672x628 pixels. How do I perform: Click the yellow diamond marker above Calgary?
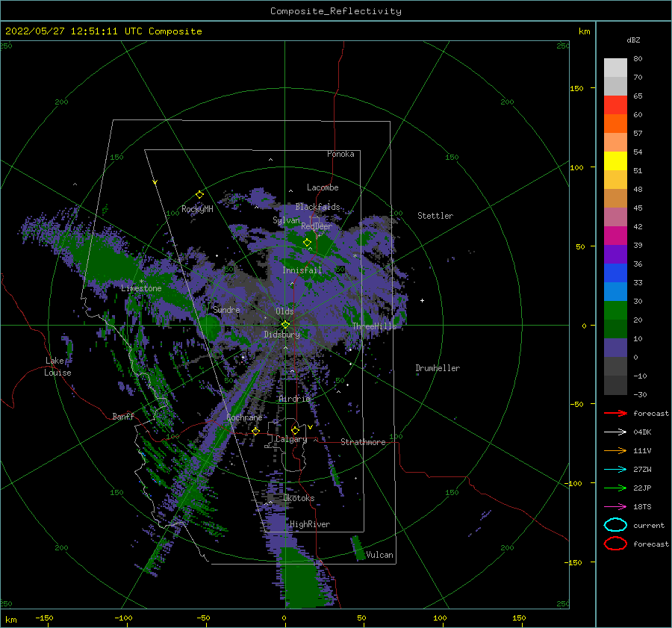click(295, 430)
